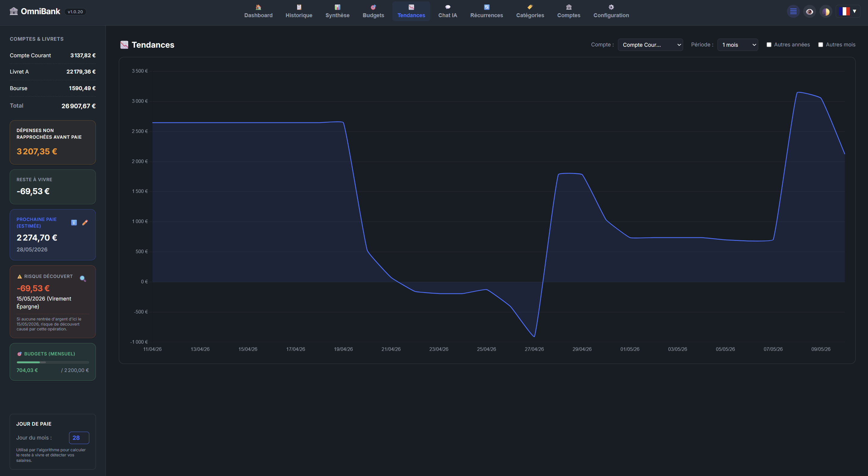Click the 27/04/26 x-axis date label
The image size is (868, 476).
pyautogui.click(x=534, y=349)
